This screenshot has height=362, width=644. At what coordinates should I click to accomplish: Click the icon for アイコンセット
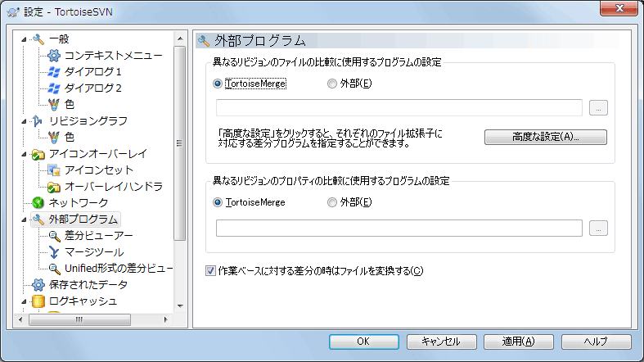click(x=53, y=170)
